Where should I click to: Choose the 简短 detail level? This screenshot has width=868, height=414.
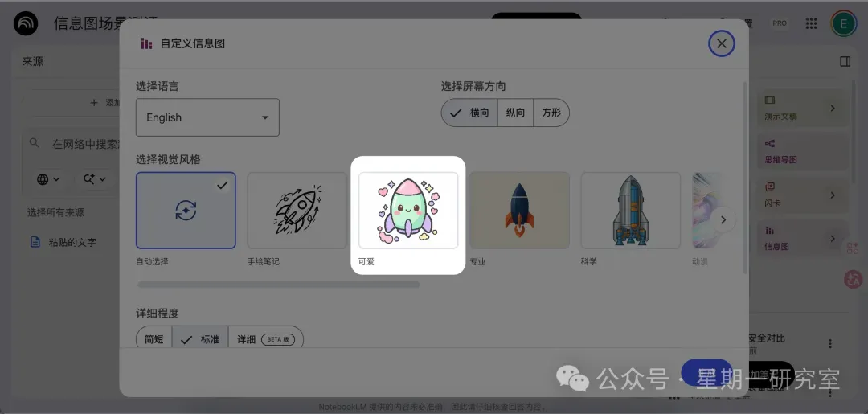(x=154, y=339)
